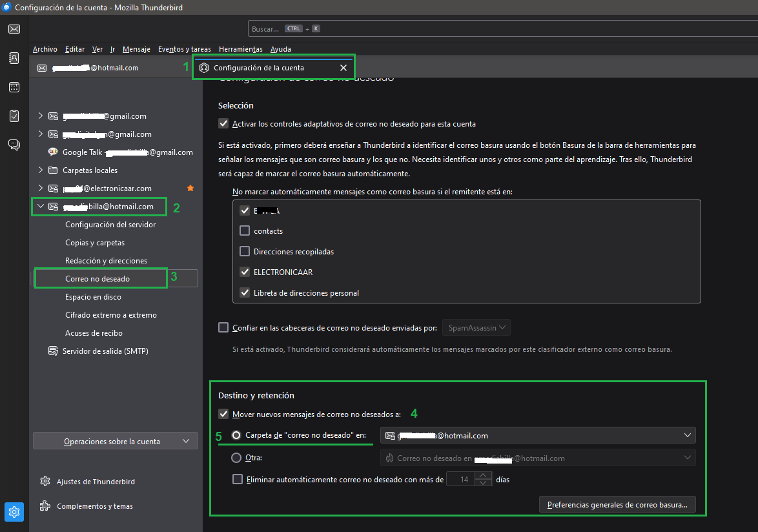Click the envelope icon in hotmail.com mail tab
This screenshot has width=758, height=532.
(x=42, y=68)
